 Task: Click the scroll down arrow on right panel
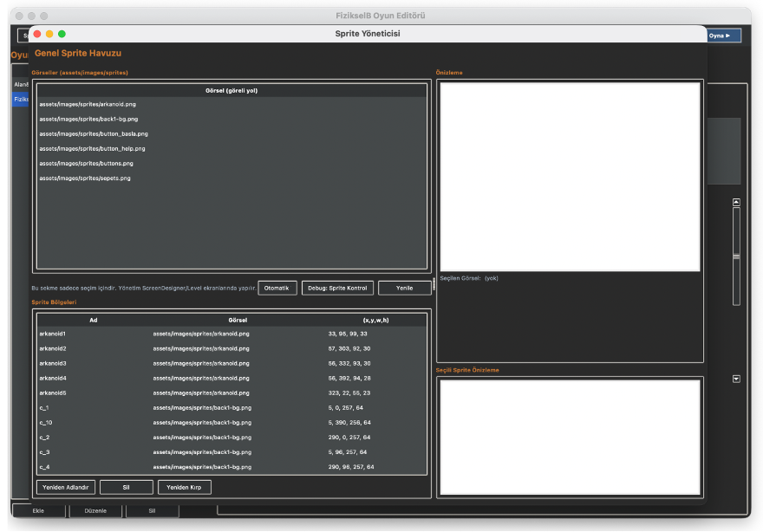736,378
